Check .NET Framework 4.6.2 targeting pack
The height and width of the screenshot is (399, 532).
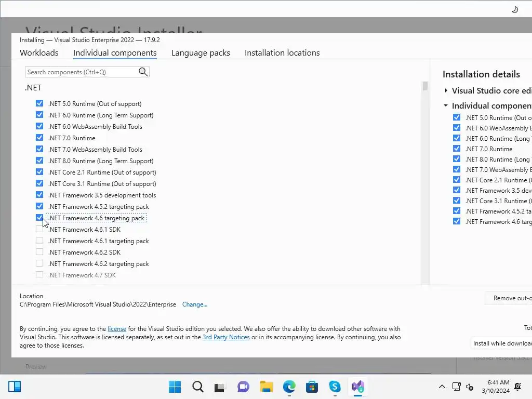point(39,263)
